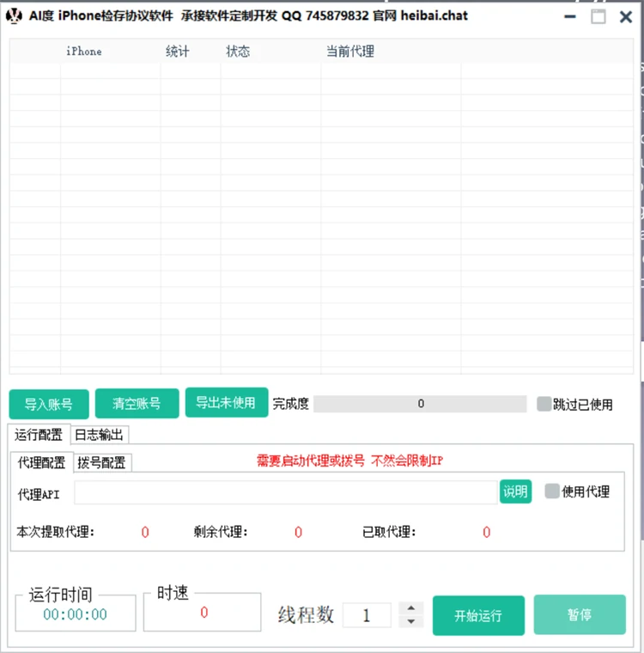Click the app logo icon in title bar
644x653 pixels.
tap(14, 16)
